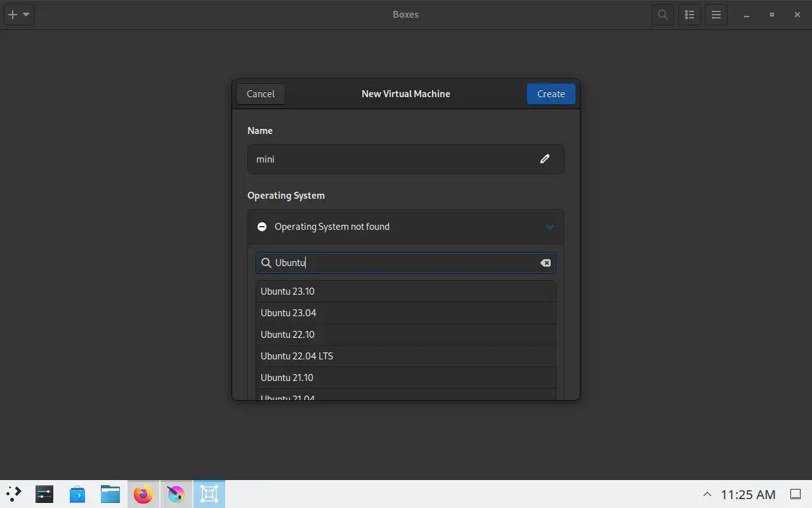This screenshot has height=508, width=812.
Task: Clear the Ubuntu search text
Action: click(546, 263)
